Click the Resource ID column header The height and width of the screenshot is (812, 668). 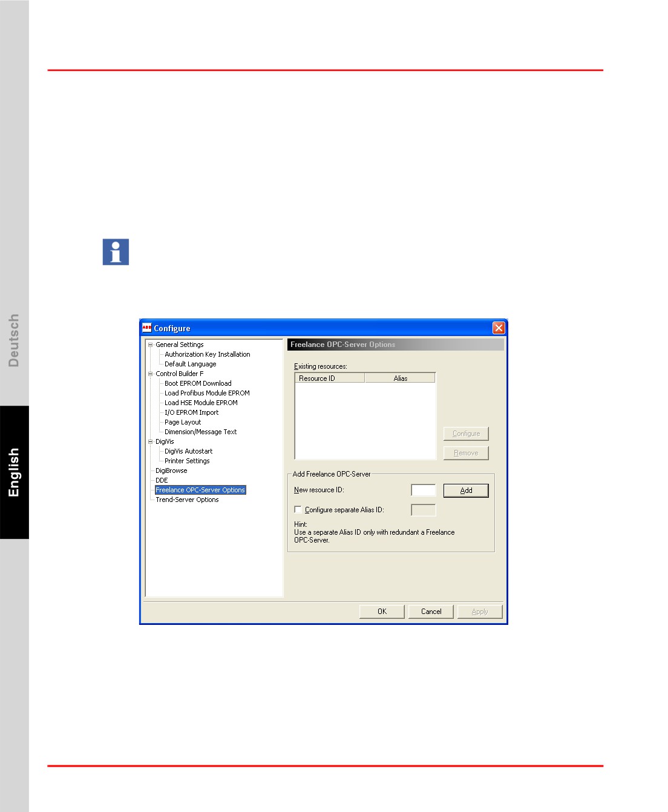point(330,378)
